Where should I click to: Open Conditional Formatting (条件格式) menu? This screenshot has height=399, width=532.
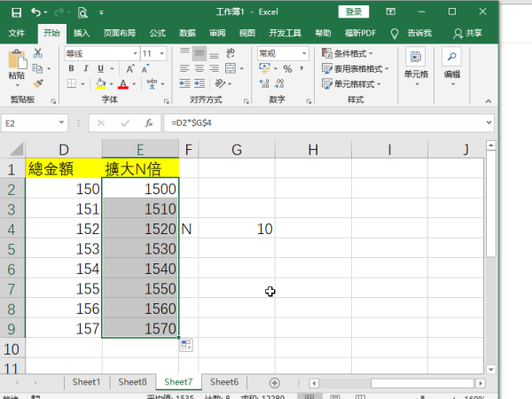[x=347, y=53]
